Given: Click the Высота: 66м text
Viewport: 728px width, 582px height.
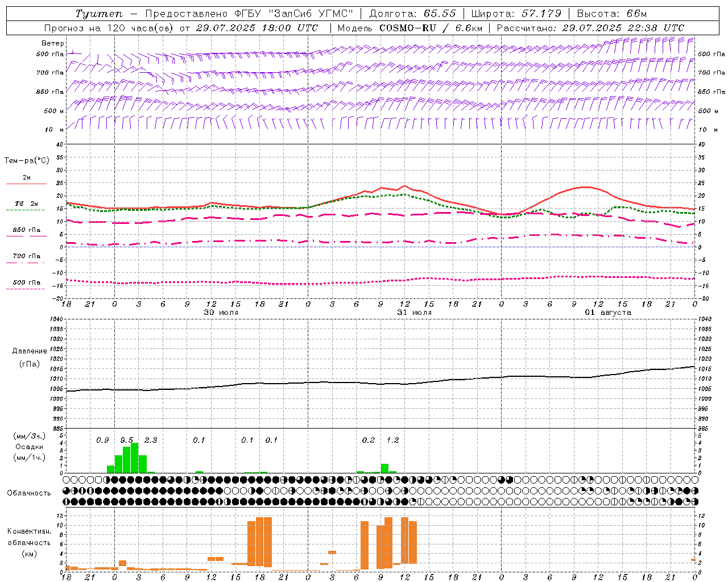Looking at the screenshot, I should (612, 14).
